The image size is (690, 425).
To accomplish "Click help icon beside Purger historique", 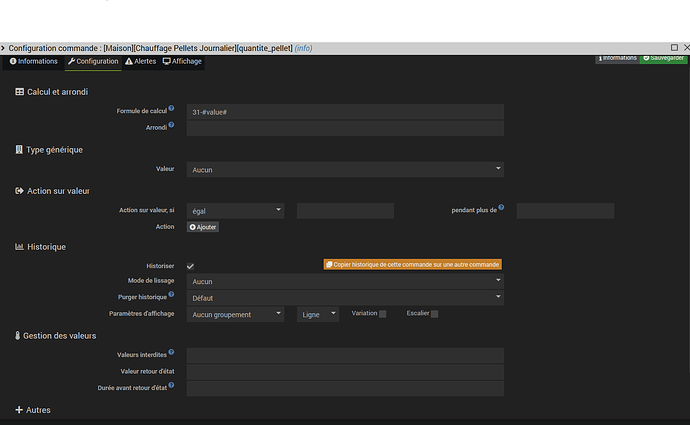I will (171, 294).
